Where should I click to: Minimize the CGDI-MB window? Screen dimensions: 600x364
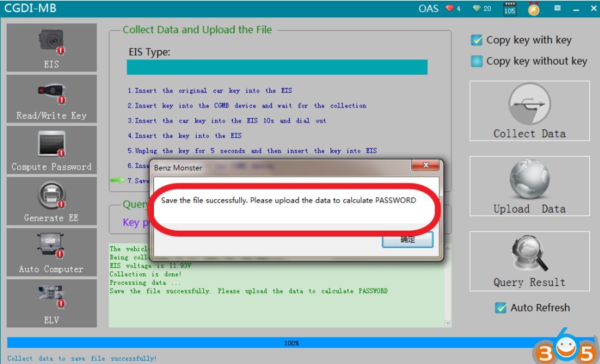[576, 9]
